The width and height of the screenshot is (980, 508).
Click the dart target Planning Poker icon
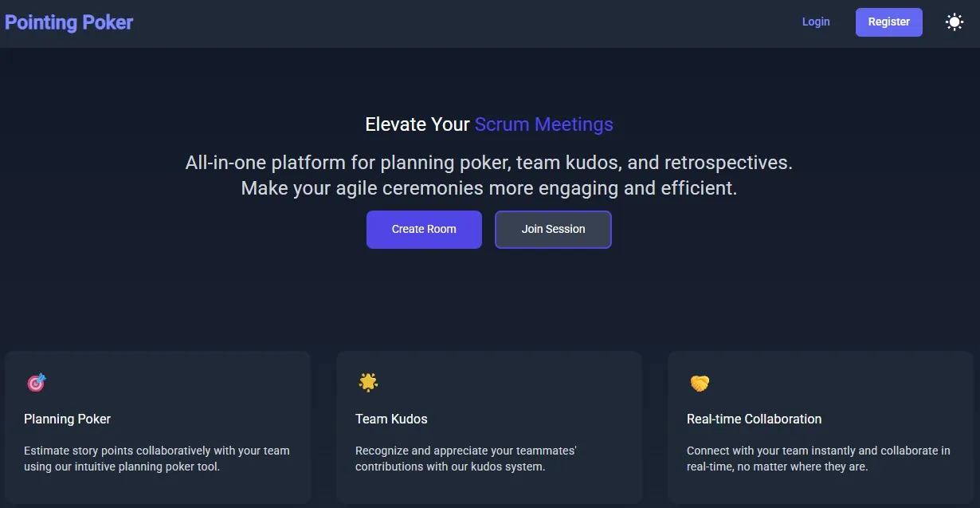tap(37, 383)
